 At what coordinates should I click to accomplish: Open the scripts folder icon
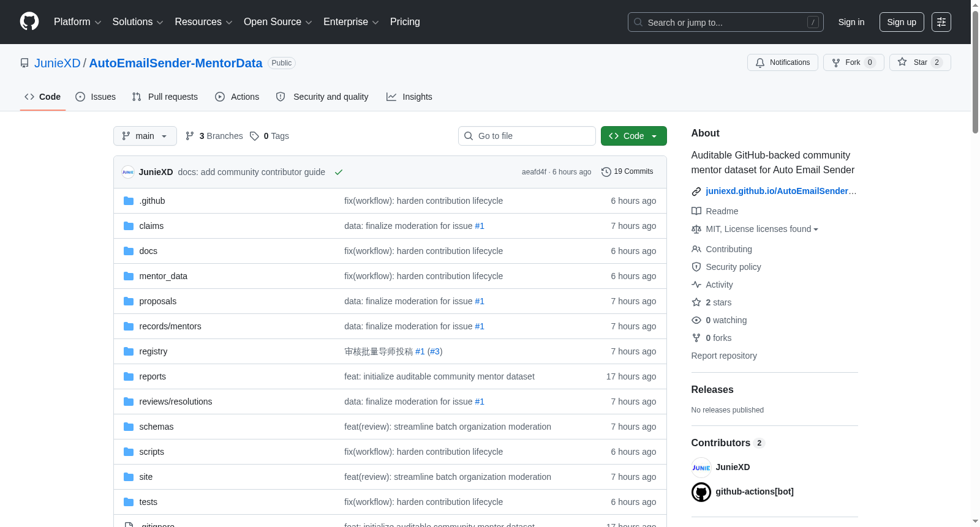[129, 452]
